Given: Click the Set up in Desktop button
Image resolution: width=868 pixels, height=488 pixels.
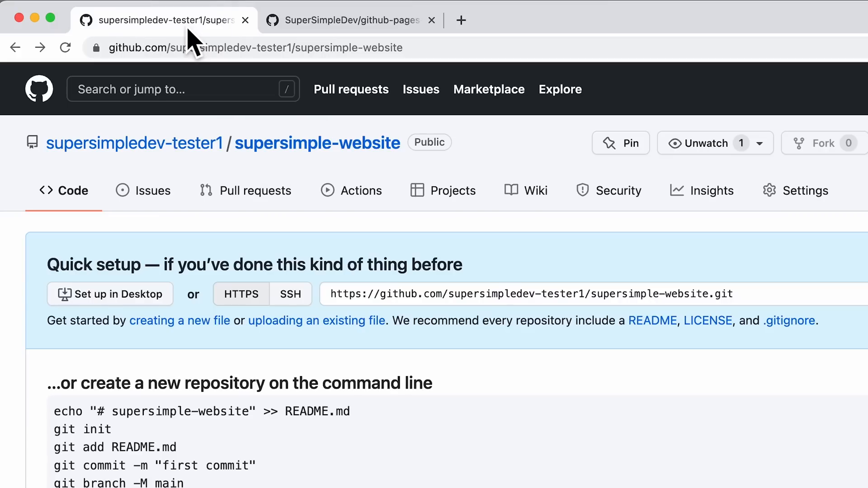Looking at the screenshot, I should tap(110, 294).
